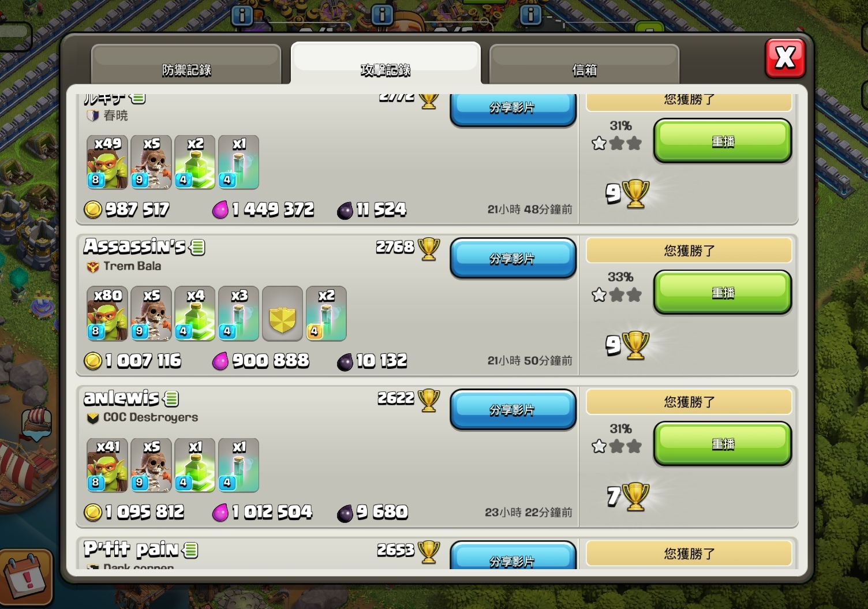Screen dimensions: 868x609
Task: Select the x80 goblin troop icon
Action: pos(107,313)
